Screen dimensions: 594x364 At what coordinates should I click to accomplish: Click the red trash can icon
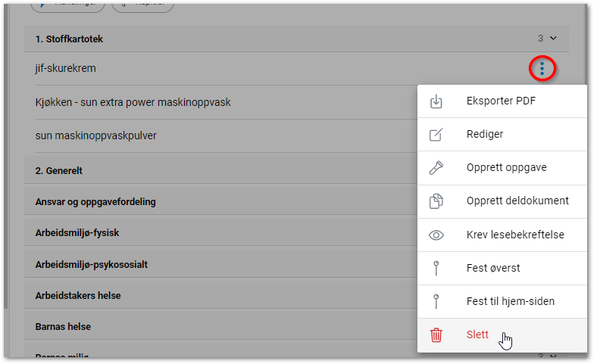436,335
